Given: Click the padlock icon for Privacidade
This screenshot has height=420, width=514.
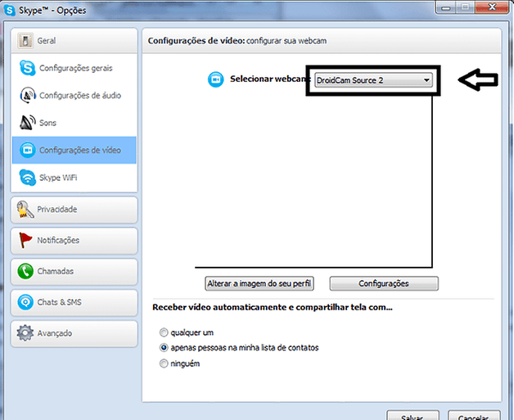Looking at the screenshot, I should point(25,210).
